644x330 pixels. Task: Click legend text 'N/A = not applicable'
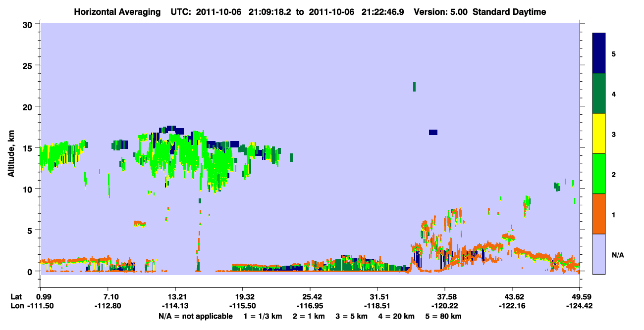click(x=195, y=316)
